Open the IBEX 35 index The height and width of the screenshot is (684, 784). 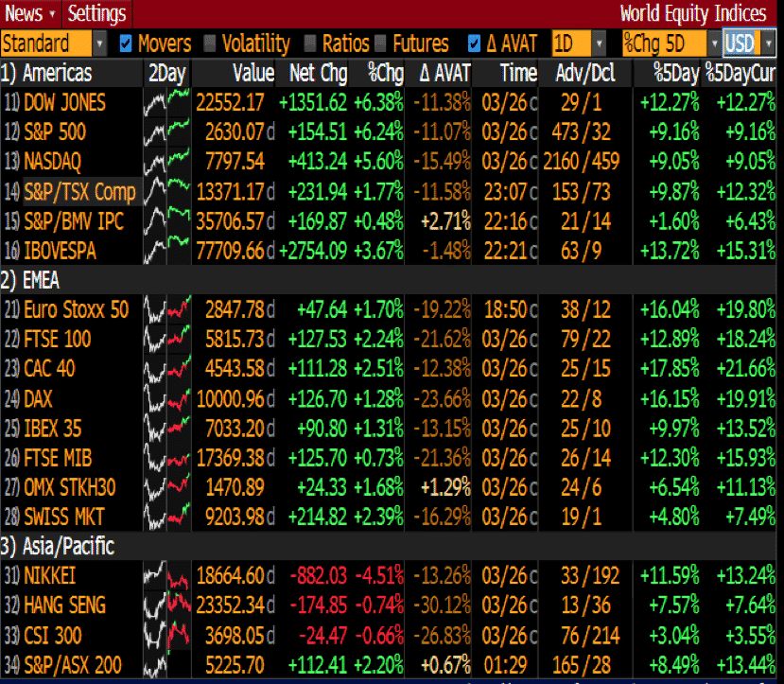53,429
